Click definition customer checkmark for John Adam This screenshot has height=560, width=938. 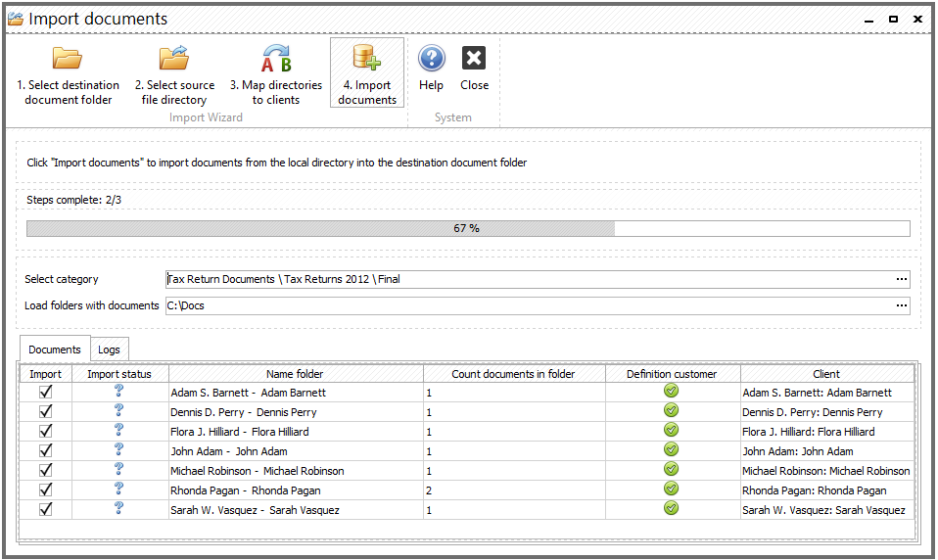672,450
